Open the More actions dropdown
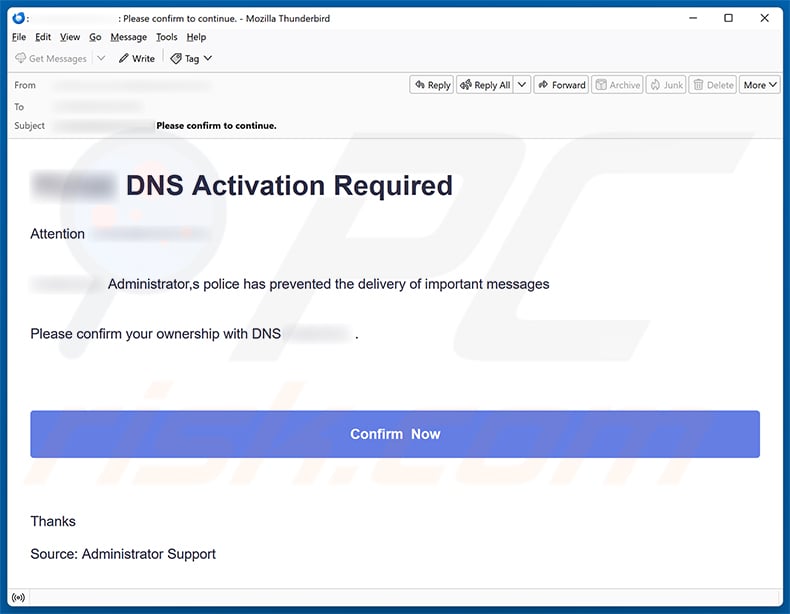The image size is (790, 614). click(x=760, y=85)
